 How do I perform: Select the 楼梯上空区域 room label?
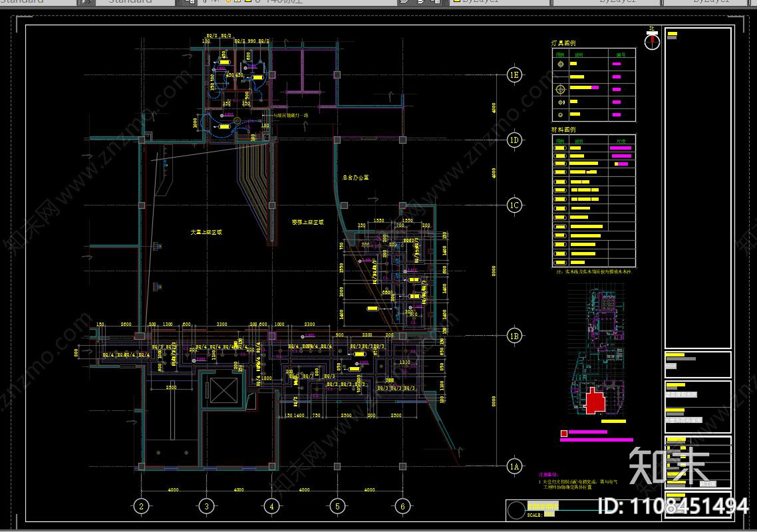(x=307, y=223)
